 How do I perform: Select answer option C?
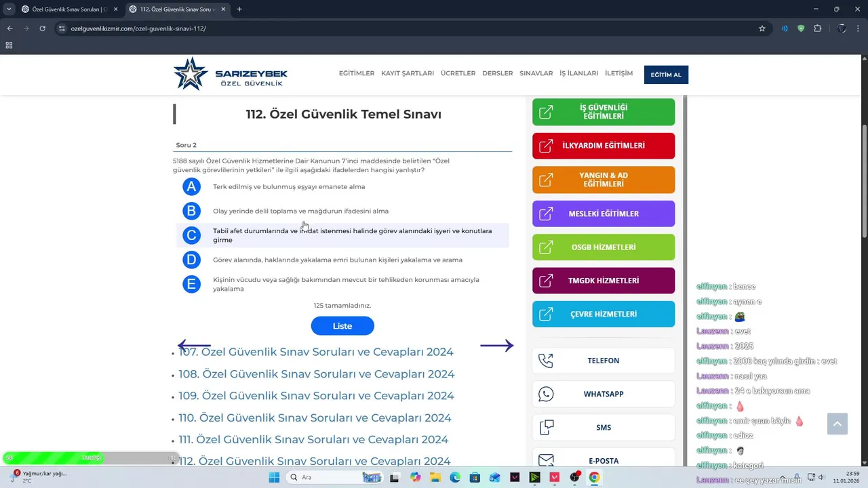(191, 235)
